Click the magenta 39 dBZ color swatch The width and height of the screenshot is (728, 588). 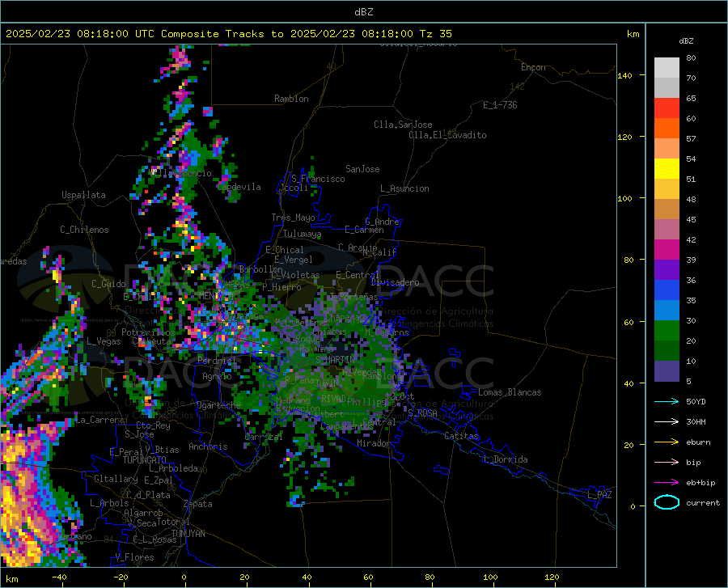click(667, 250)
